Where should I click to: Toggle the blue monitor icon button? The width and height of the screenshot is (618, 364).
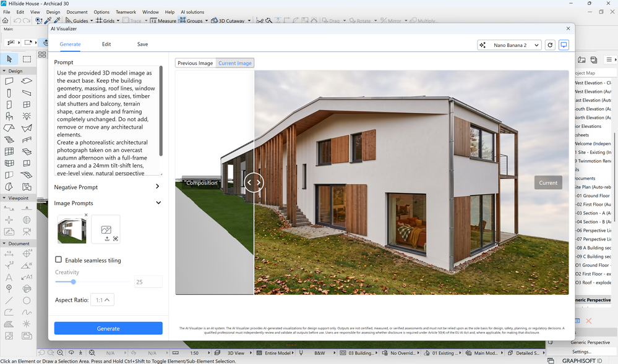point(564,45)
